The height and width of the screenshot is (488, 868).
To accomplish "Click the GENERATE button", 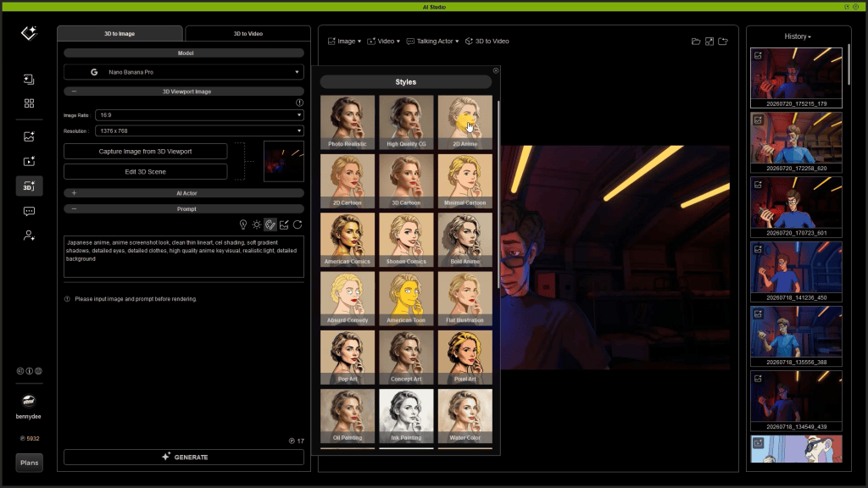I will tap(184, 457).
